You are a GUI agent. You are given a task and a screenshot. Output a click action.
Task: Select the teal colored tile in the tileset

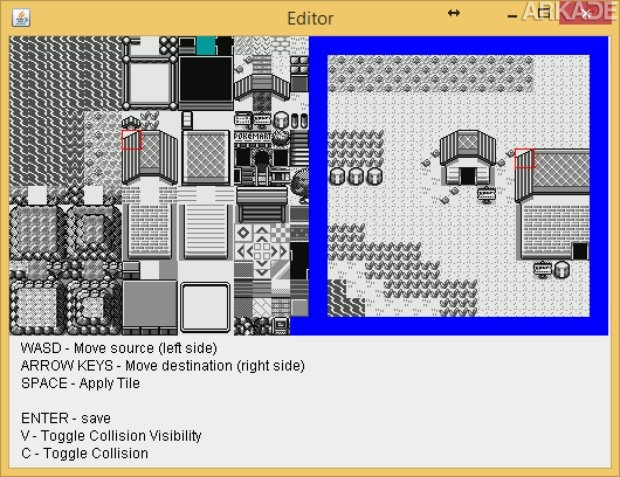206,45
